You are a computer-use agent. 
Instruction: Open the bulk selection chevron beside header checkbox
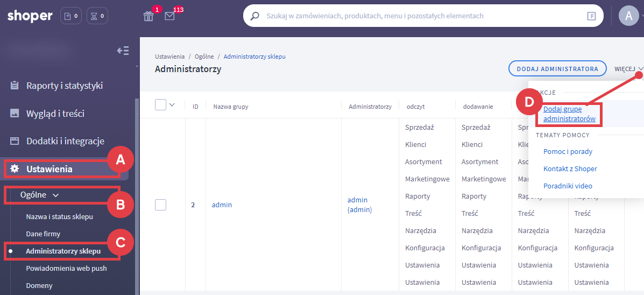[172, 105]
